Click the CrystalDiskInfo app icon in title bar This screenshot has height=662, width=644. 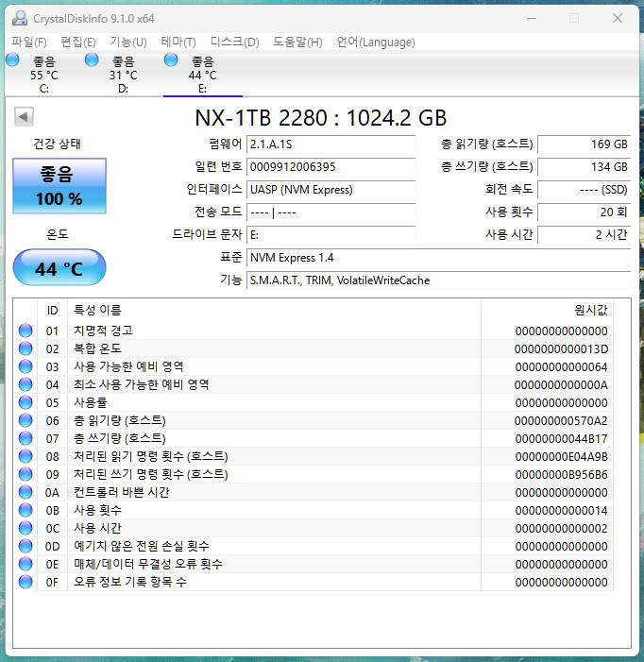(20, 18)
